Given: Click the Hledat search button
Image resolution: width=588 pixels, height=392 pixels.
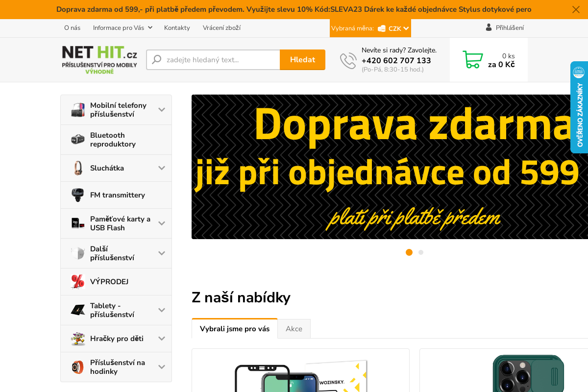Looking at the screenshot, I should pyautogui.click(x=302, y=59).
